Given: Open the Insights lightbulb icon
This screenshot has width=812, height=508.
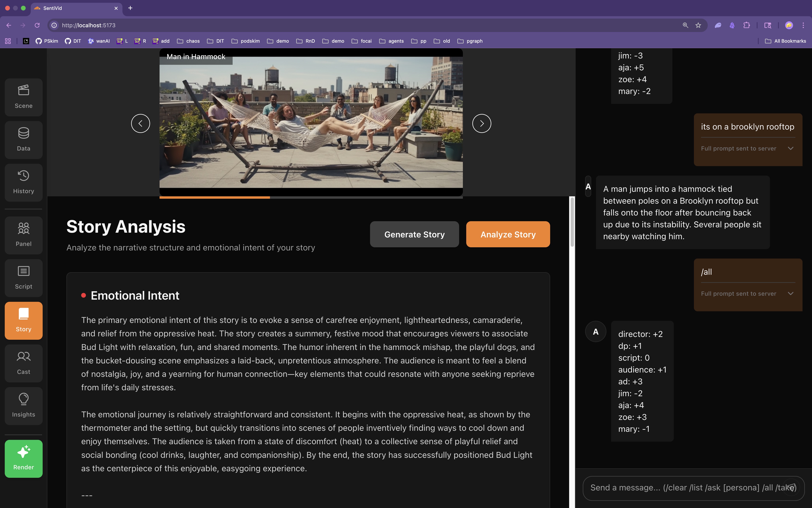Looking at the screenshot, I should 23,406.
